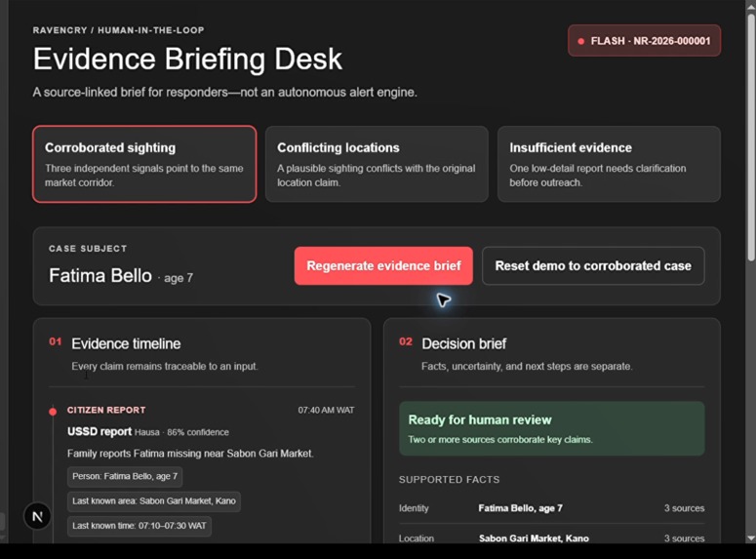Click the Identity supported fact row
The image size is (756, 559).
[551, 508]
